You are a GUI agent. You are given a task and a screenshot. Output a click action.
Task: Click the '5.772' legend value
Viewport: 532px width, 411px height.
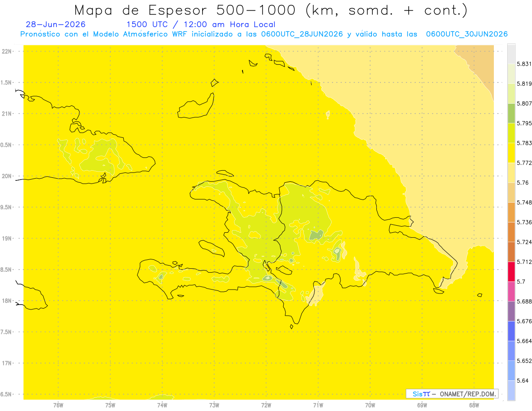(x=524, y=163)
